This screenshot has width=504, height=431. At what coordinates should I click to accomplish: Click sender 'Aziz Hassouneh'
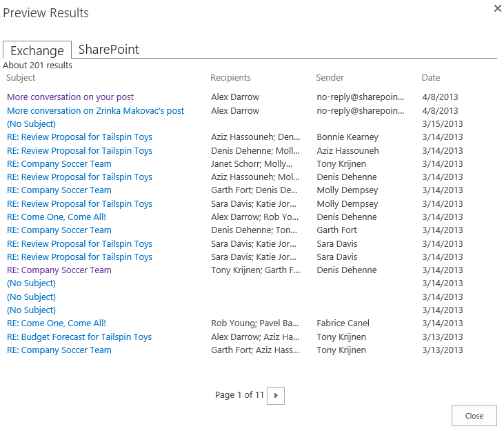coord(347,151)
